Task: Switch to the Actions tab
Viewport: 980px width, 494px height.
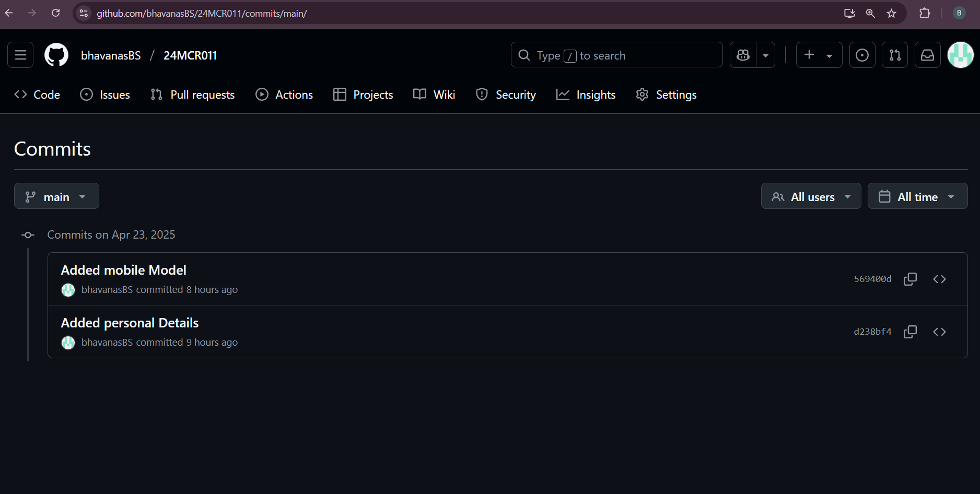Action: [x=284, y=95]
